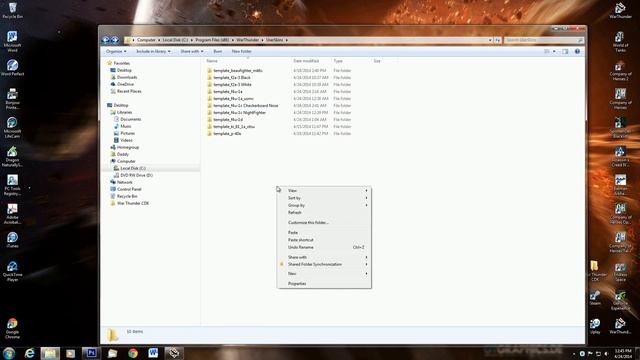
Task: Click the Burn toolbar button
Action: point(218,51)
